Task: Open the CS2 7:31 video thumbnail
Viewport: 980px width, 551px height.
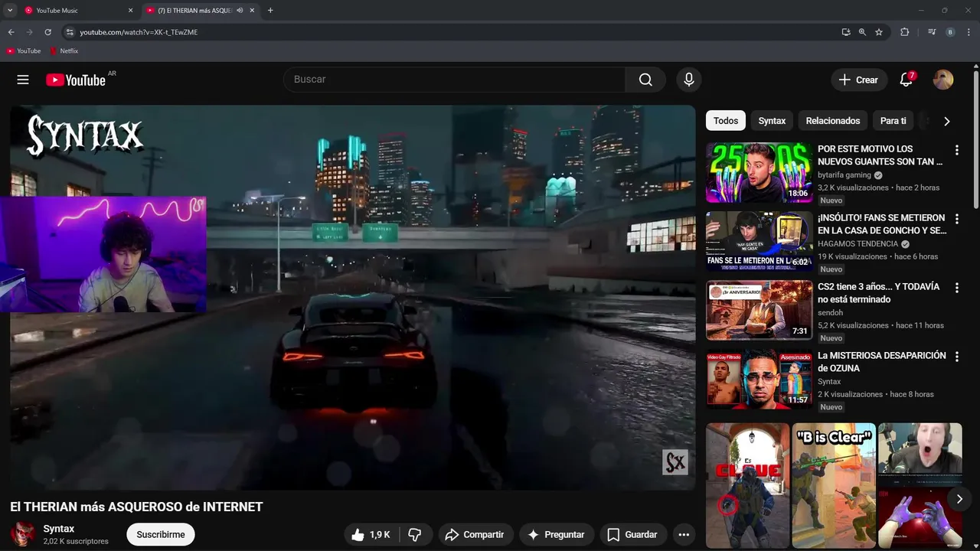Action: pos(759,311)
